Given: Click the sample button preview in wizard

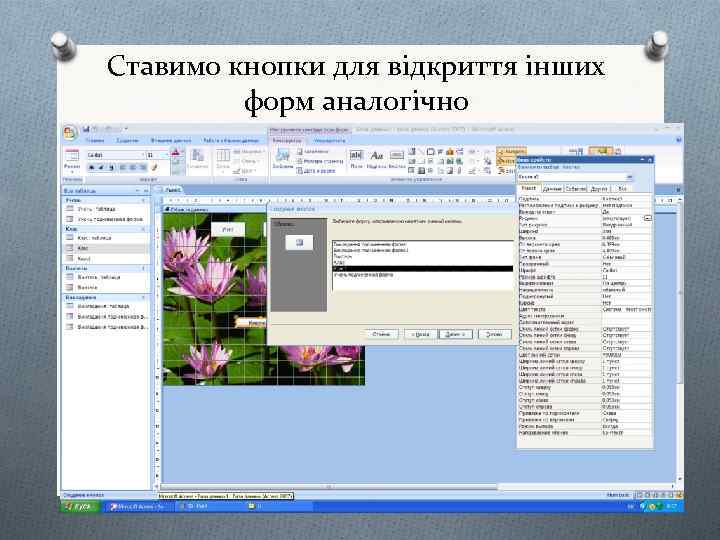Looking at the screenshot, I should click(x=299, y=242).
